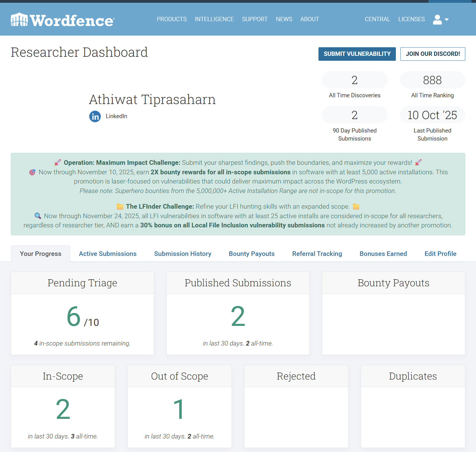Open the About menu
Screen dimensions: 476x452
[x=309, y=19]
